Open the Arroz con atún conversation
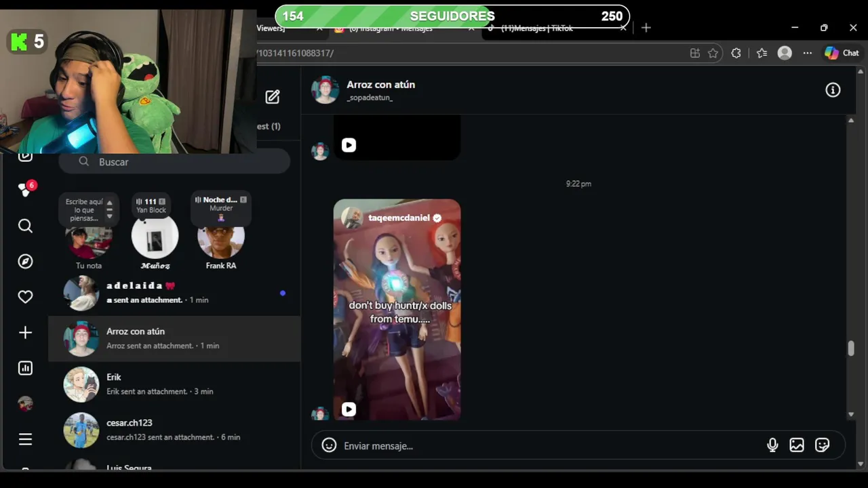Viewport: 868px width, 488px height. (174, 338)
